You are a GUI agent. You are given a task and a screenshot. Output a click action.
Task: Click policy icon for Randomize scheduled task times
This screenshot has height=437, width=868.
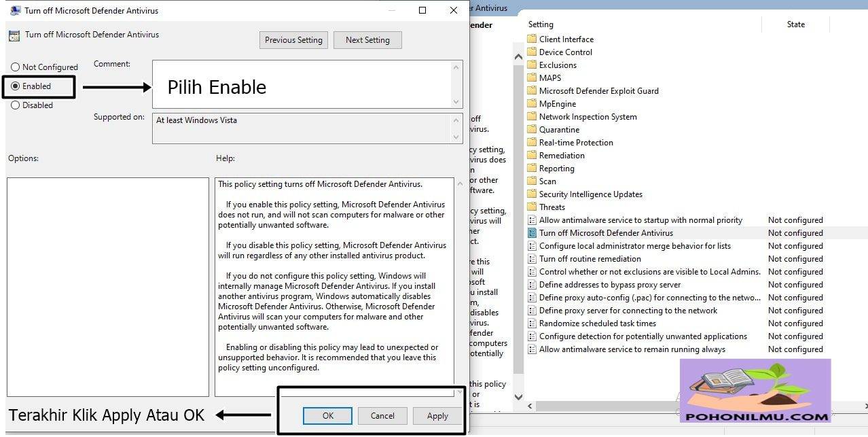[x=532, y=324]
